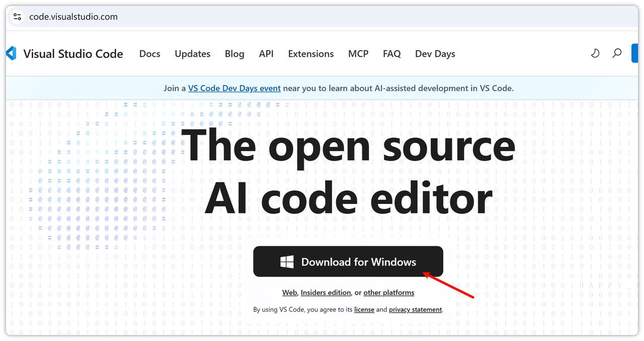Click the site information icon in address bar
The width and height of the screenshot is (644, 341).
17,17
